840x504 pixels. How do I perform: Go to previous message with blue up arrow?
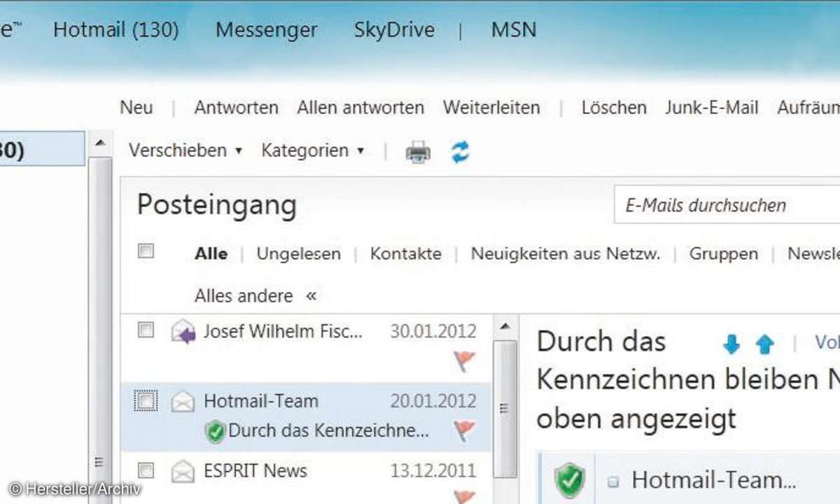pyautogui.click(x=765, y=344)
